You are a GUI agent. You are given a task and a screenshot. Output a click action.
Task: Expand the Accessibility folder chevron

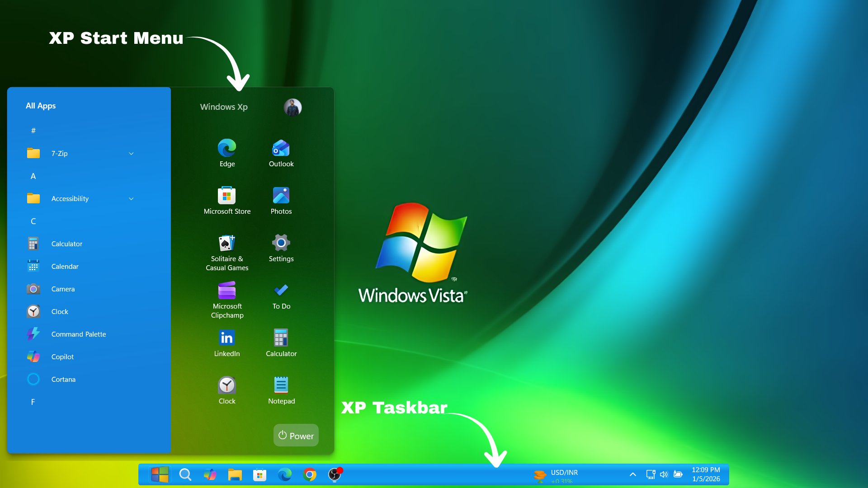131,199
